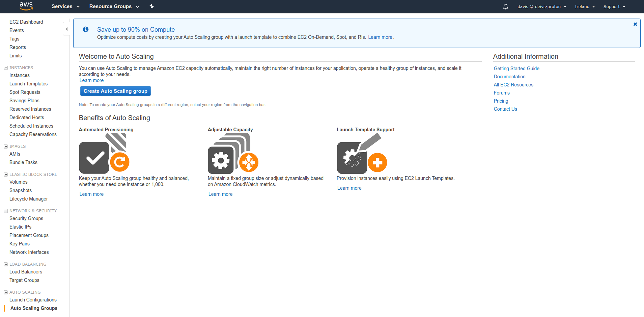Open Savings Plans
This screenshot has width=644, height=317.
pyautogui.click(x=24, y=101)
